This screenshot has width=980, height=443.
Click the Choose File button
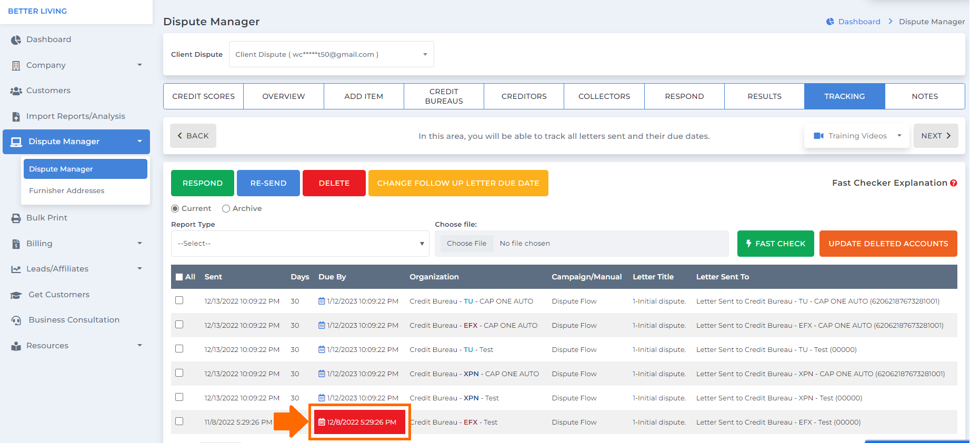click(x=467, y=243)
